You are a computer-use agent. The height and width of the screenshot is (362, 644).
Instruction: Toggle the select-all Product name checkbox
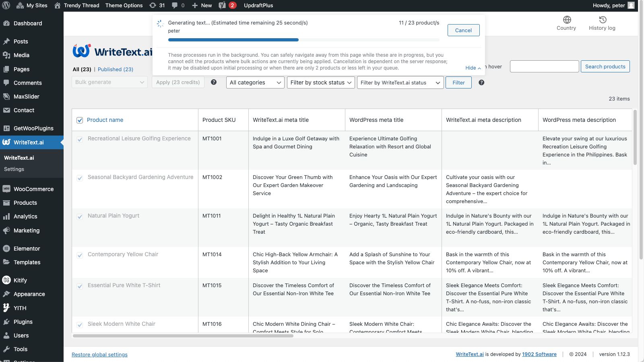coord(80,120)
